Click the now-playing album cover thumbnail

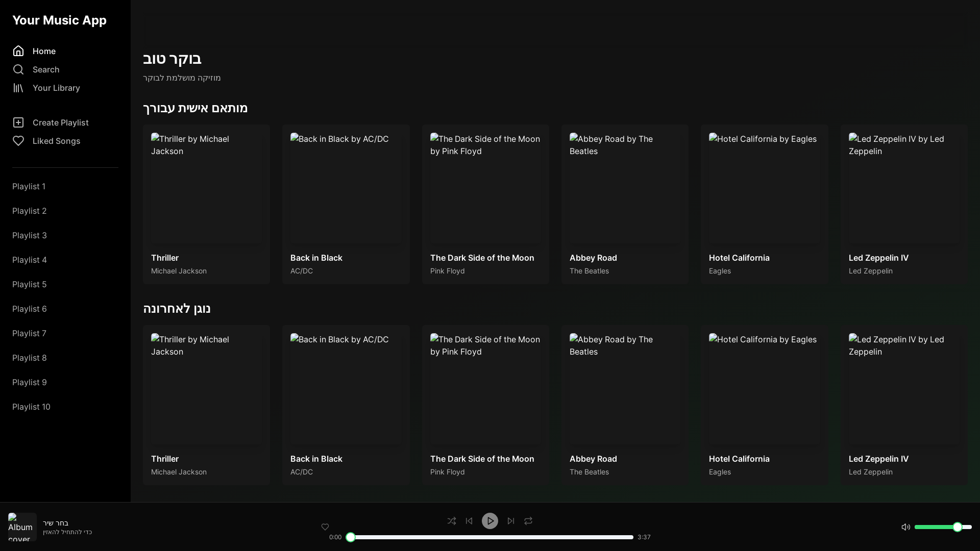tap(22, 527)
